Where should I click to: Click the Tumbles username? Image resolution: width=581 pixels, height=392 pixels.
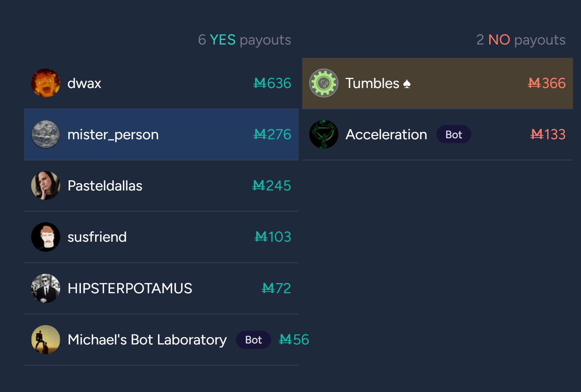point(372,83)
